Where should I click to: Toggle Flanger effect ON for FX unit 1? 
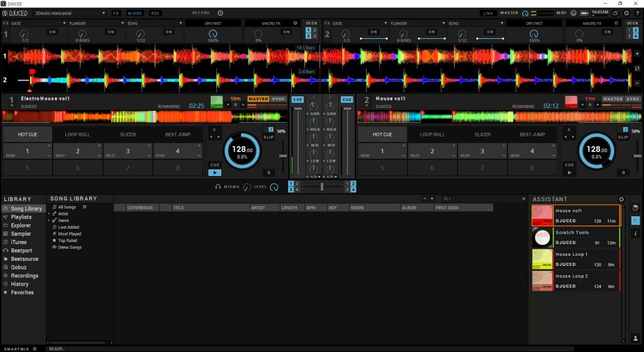111,32
